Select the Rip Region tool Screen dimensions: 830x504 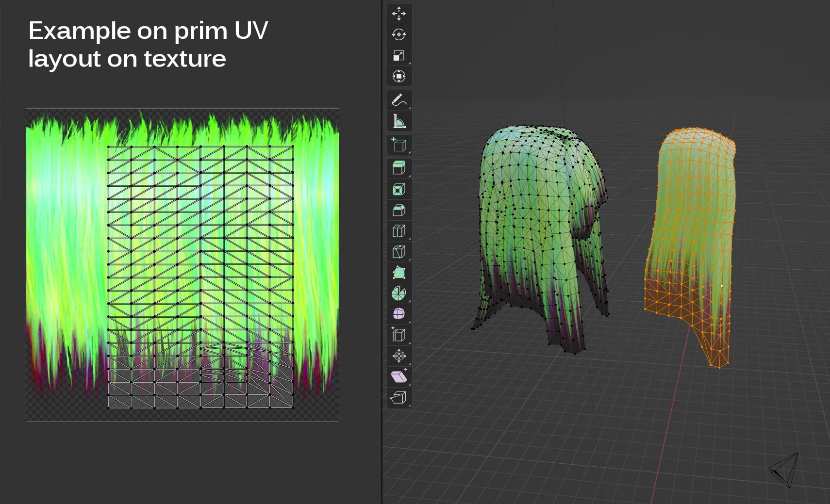[399, 397]
